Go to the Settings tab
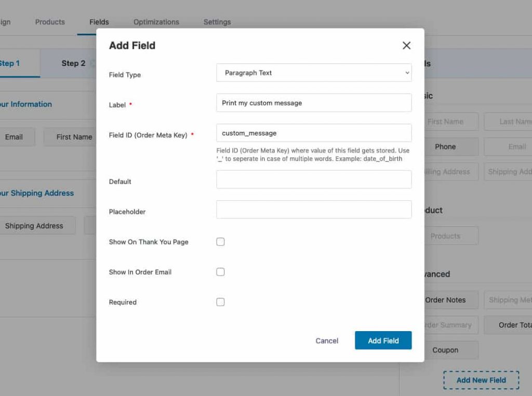Image resolution: width=532 pixels, height=396 pixels. point(217,22)
